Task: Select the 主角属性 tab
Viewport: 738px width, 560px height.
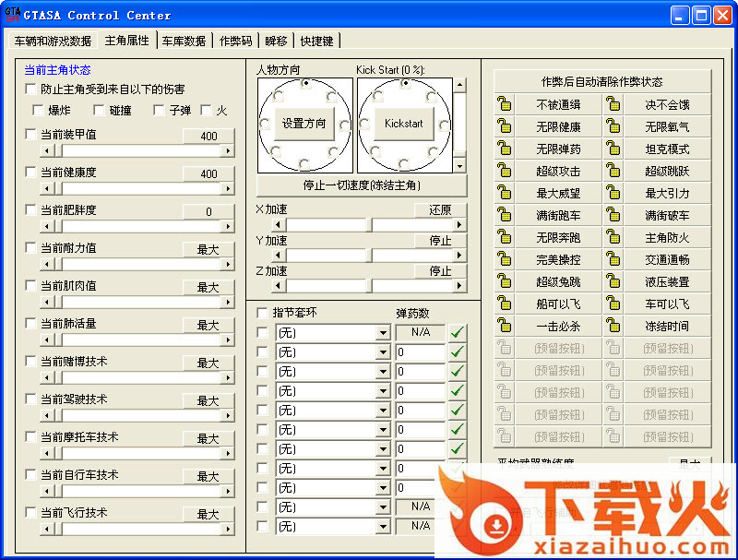Action: (126, 40)
